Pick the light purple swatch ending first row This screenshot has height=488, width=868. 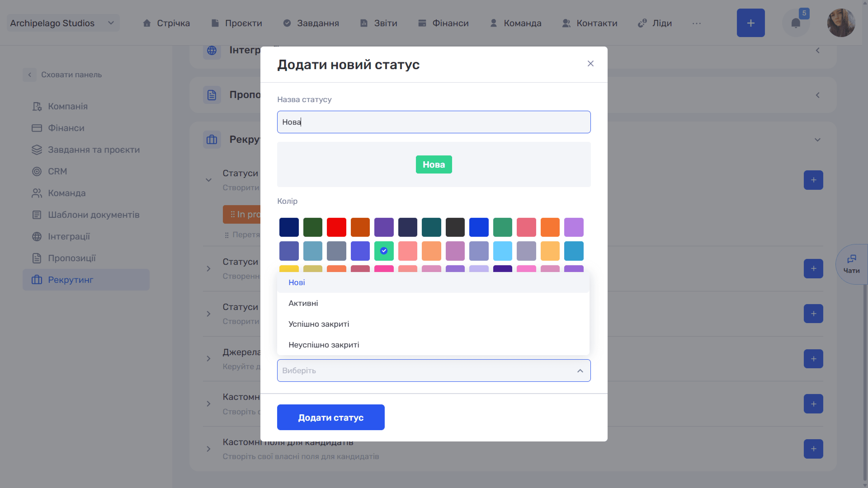573,227
